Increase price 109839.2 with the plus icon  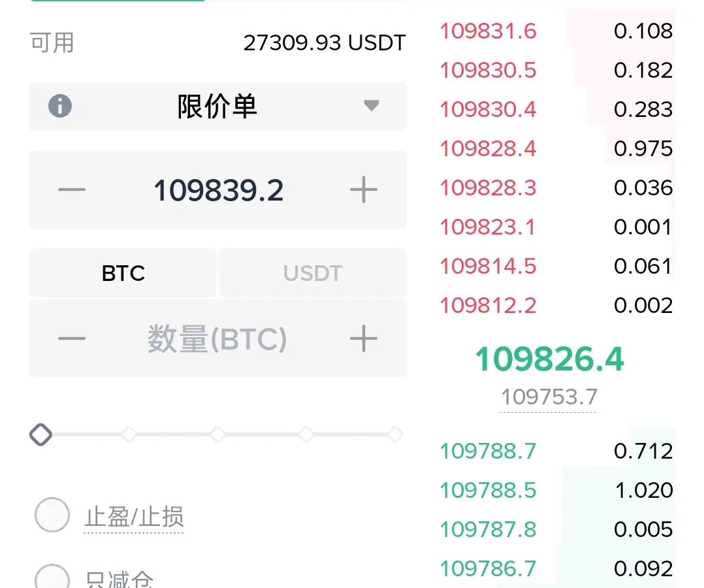click(x=364, y=189)
